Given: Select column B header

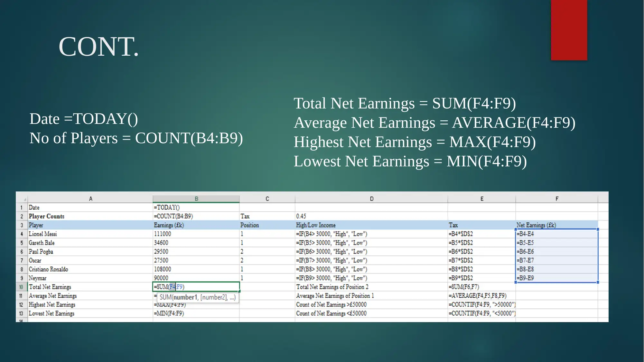Looking at the screenshot, I should pos(196,199).
